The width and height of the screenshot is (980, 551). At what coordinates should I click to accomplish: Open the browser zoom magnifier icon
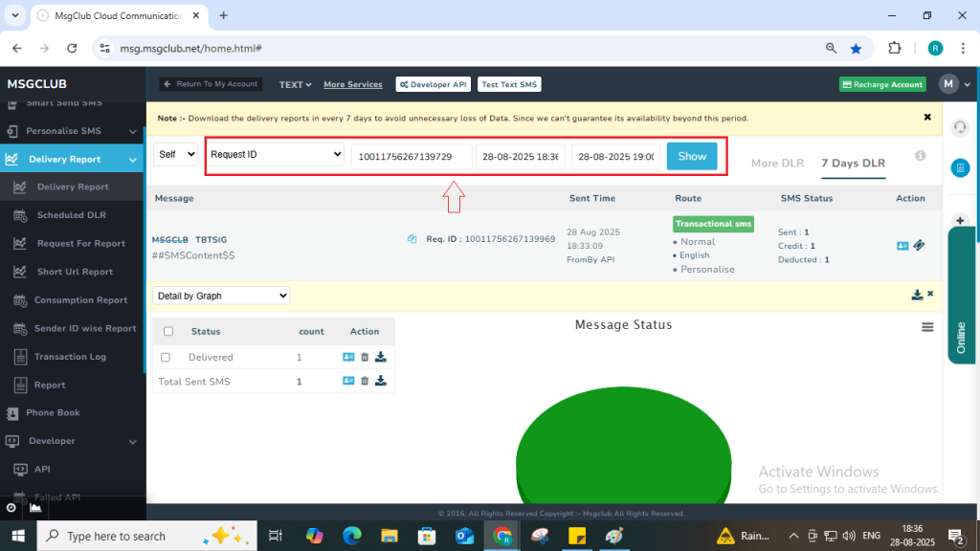tap(832, 48)
